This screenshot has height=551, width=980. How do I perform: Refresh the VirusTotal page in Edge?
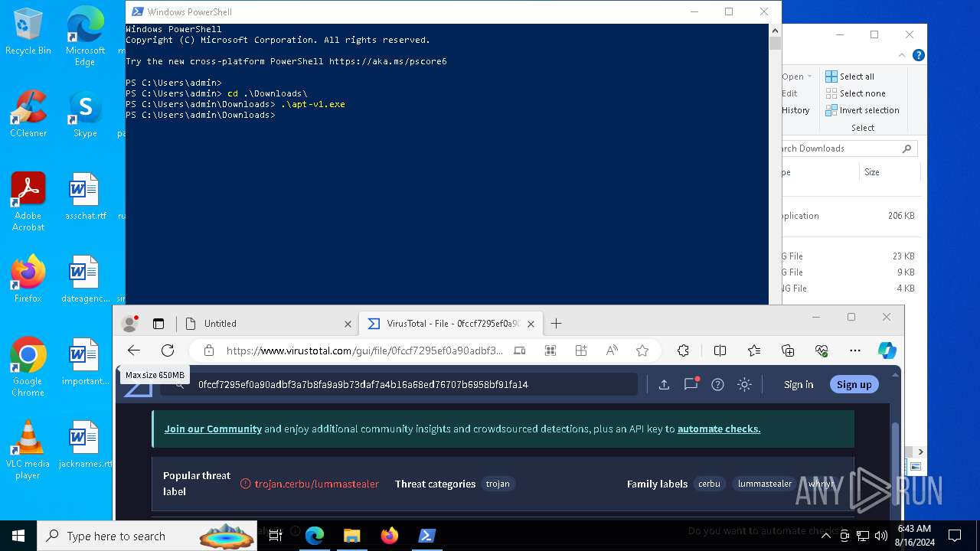pyautogui.click(x=168, y=350)
